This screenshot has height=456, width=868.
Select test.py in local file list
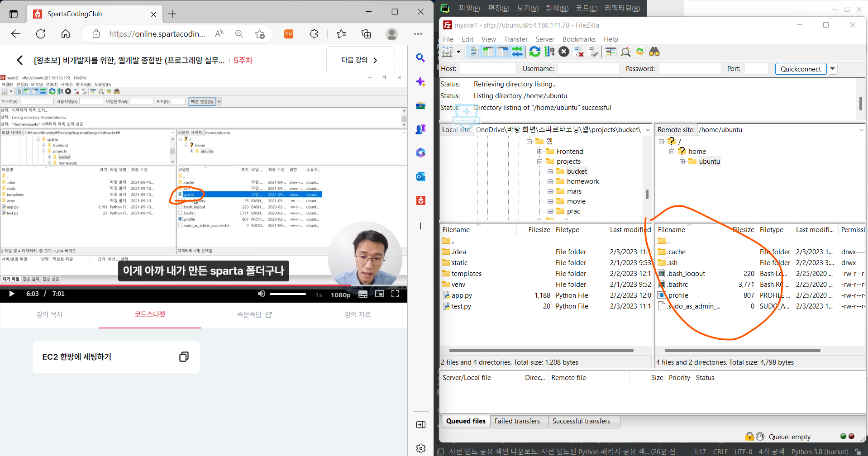click(461, 306)
